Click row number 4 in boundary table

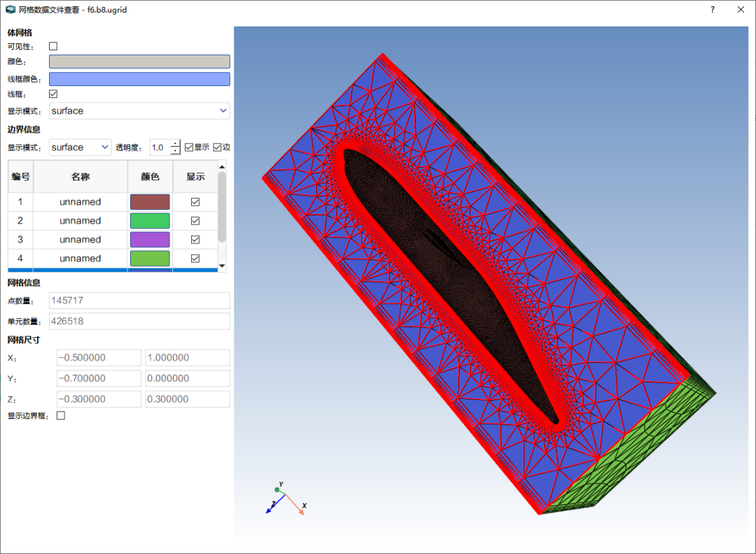21,258
